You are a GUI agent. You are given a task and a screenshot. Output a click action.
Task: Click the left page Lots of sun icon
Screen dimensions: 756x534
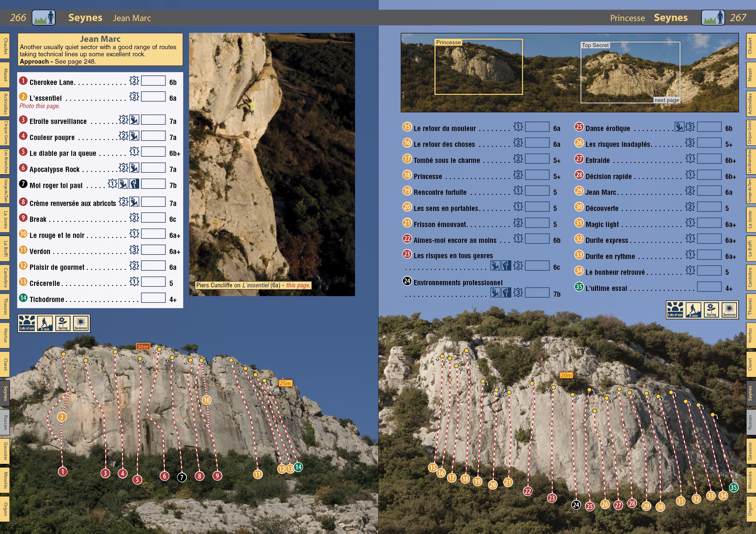click(27, 323)
